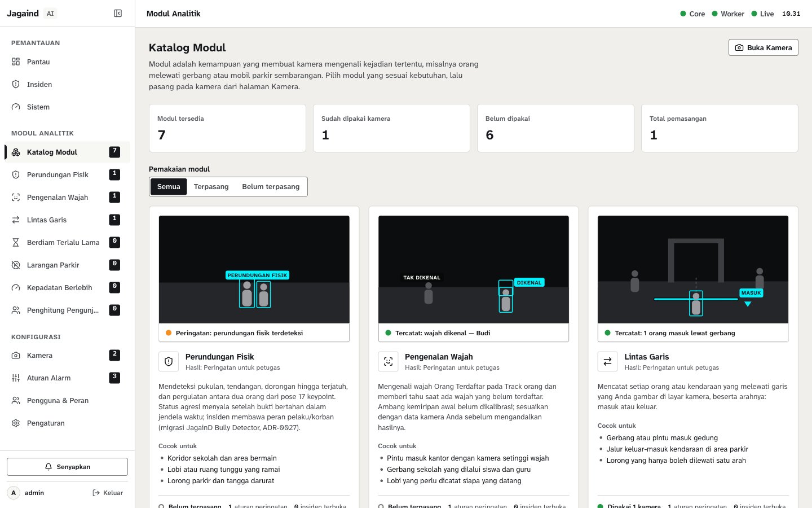Click the Kepadatan Berlebih gauge icon
Viewport: 812px width, 508px height.
[16, 288]
